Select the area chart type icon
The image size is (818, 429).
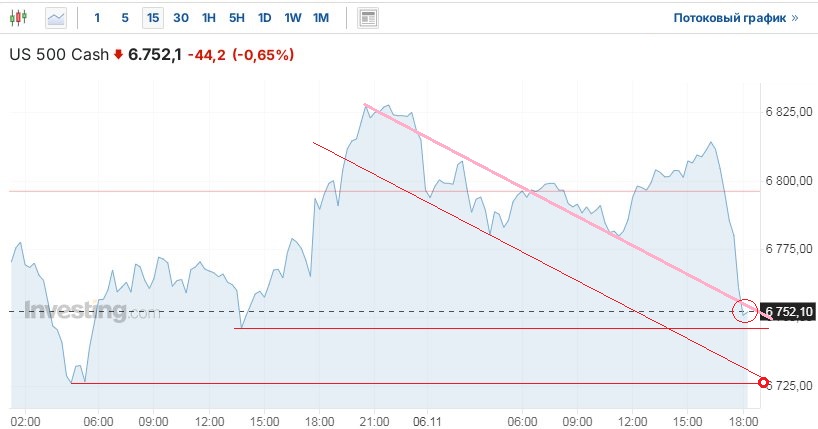56,18
